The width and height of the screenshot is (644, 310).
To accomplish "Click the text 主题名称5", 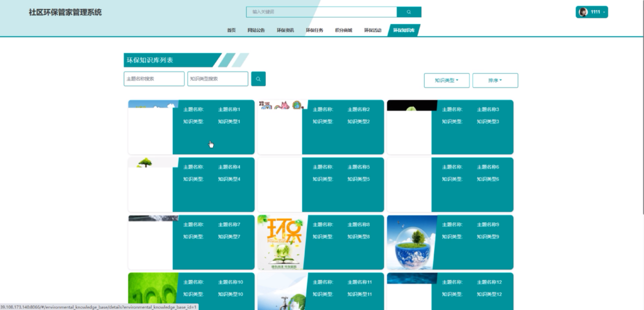I will click(x=359, y=167).
